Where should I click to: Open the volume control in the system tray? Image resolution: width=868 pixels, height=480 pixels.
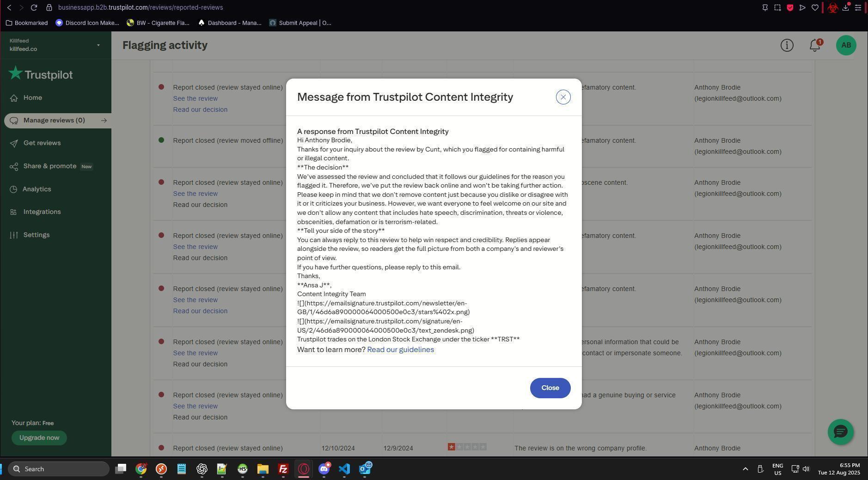coord(806,469)
